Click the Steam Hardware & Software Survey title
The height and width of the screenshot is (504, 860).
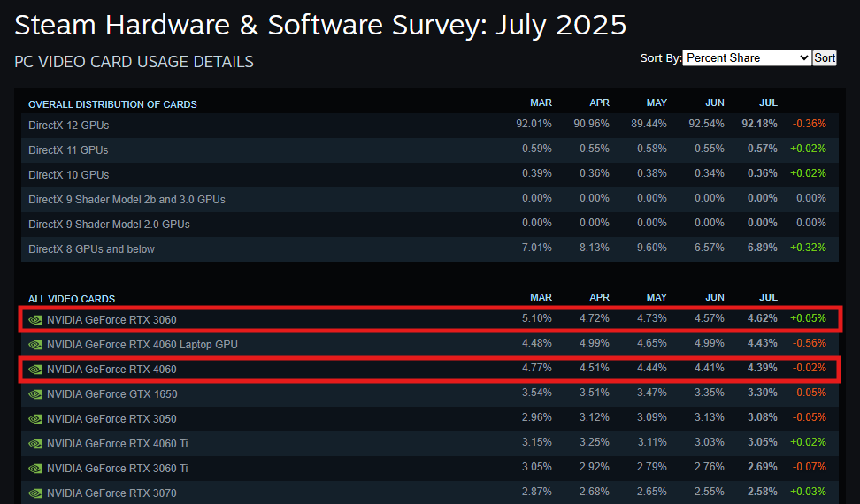320,26
